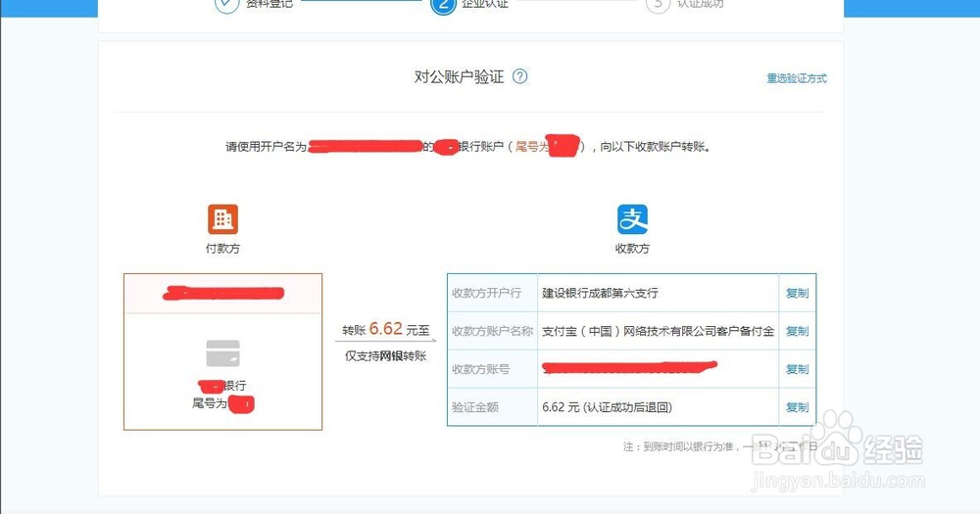Viewport: 980px width, 514px height.
Task: Click the text 6.62 元 (认证成功后退回)
Action: tap(607, 407)
